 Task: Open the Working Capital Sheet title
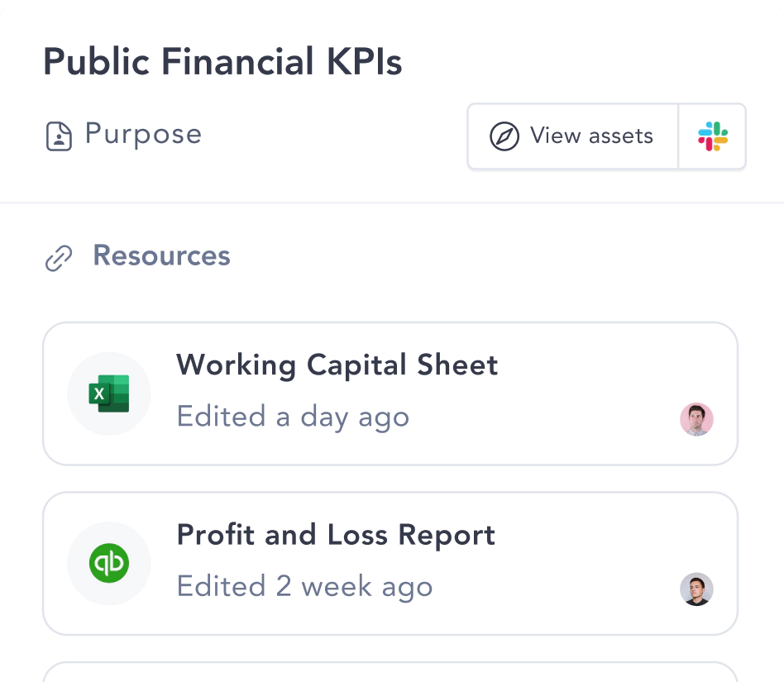337,365
